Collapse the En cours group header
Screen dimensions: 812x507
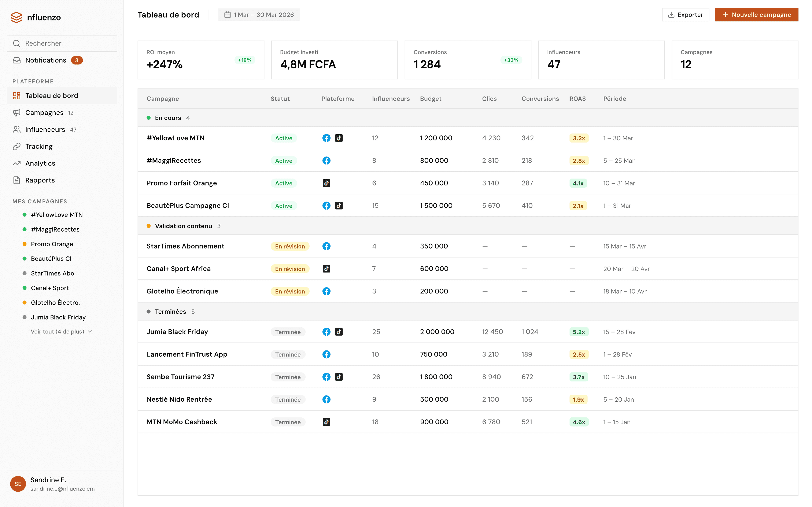[x=168, y=118]
